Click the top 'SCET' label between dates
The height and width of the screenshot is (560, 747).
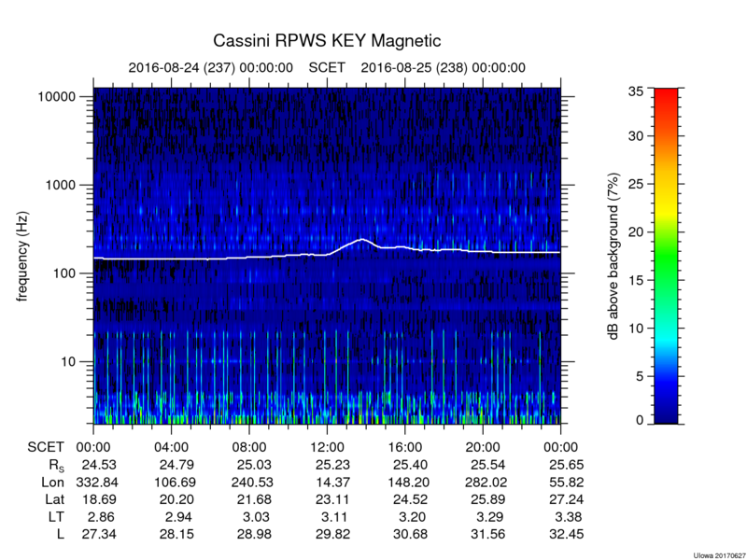pyautogui.click(x=327, y=67)
